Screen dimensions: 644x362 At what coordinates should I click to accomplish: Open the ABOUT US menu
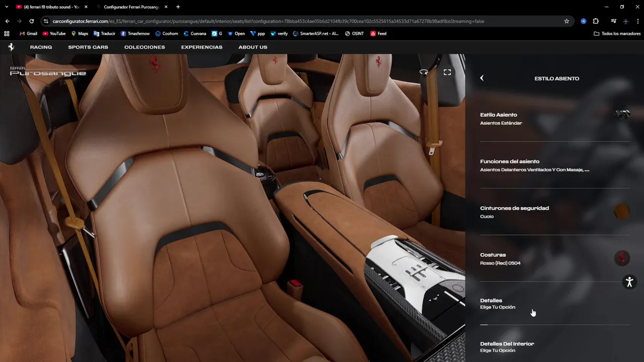pos(253,47)
